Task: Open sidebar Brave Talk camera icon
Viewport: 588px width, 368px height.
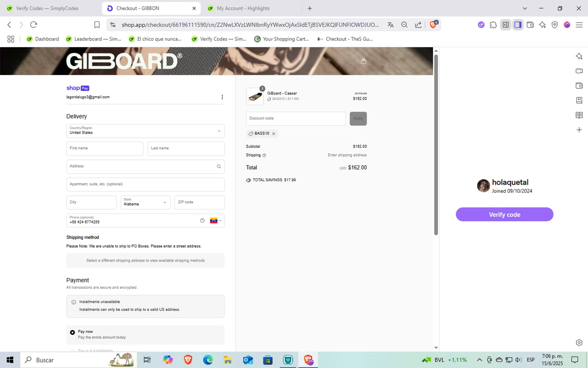Action: tap(579, 71)
